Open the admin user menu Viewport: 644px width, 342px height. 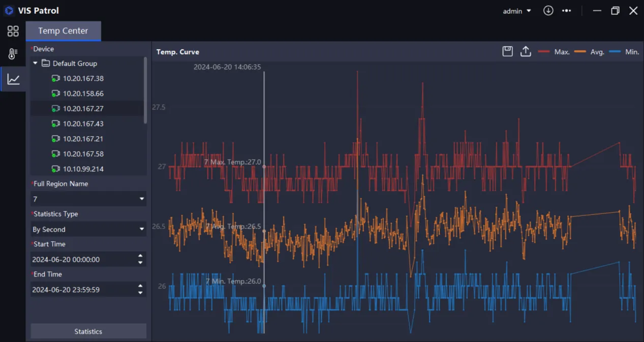click(516, 11)
